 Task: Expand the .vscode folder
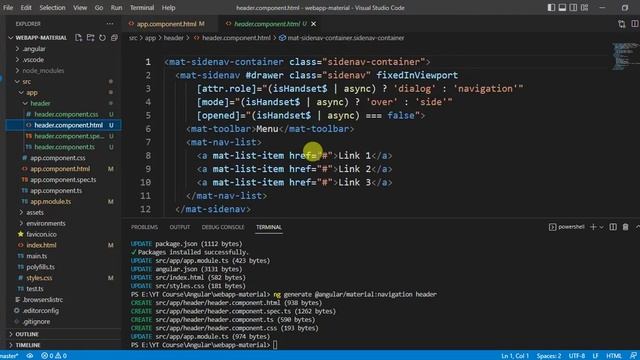pyautogui.click(x=33, y=60)
